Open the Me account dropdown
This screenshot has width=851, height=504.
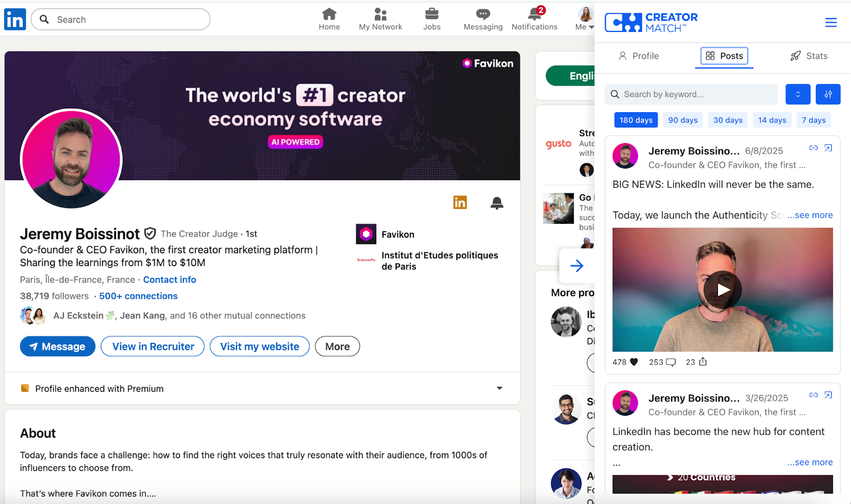[x=585, y=19]
